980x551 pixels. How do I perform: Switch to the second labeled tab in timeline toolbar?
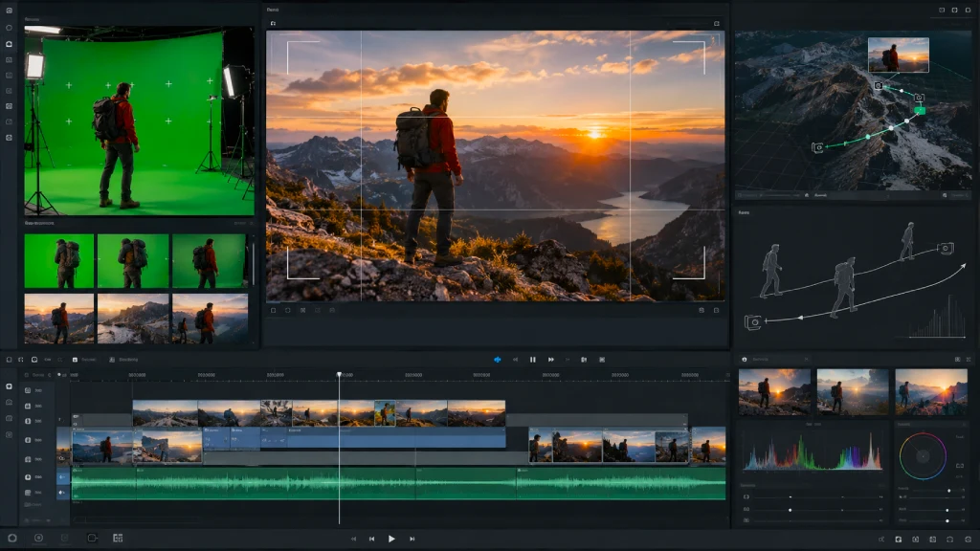pyautogui.click(x=123, y=360)
